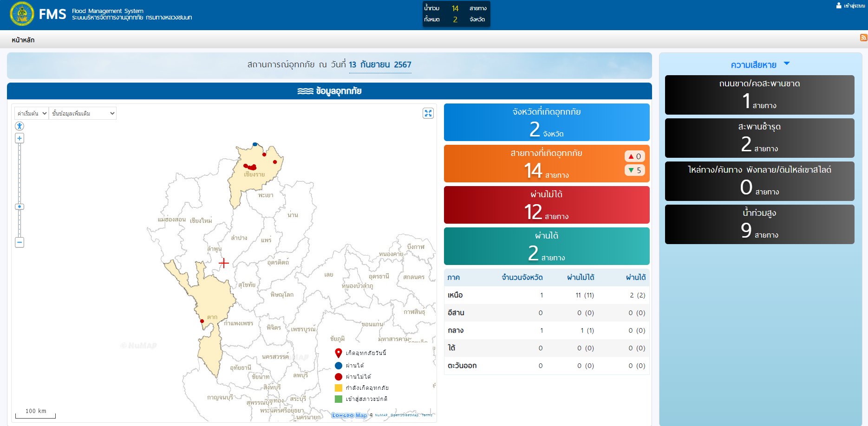This screenshot has width=868, height=426.
Task: Click the red flood marker in Tak province
Action: pos(202,321)
